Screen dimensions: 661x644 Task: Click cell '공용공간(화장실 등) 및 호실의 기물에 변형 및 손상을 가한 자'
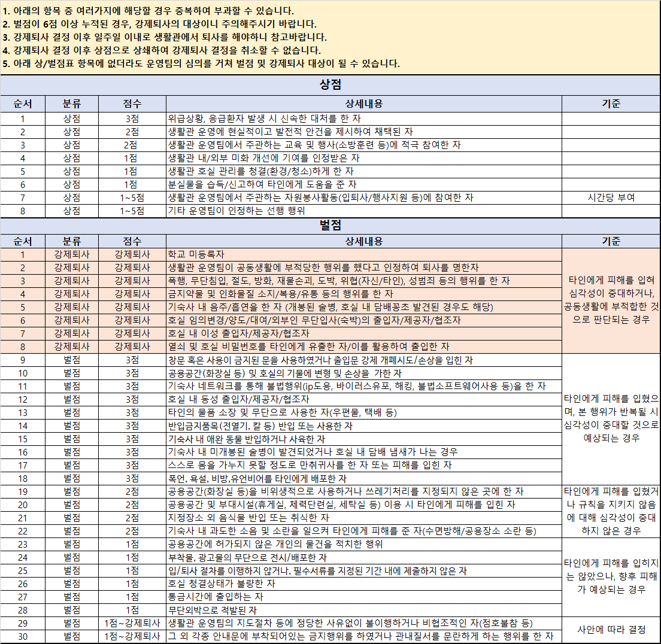point(364,373)
